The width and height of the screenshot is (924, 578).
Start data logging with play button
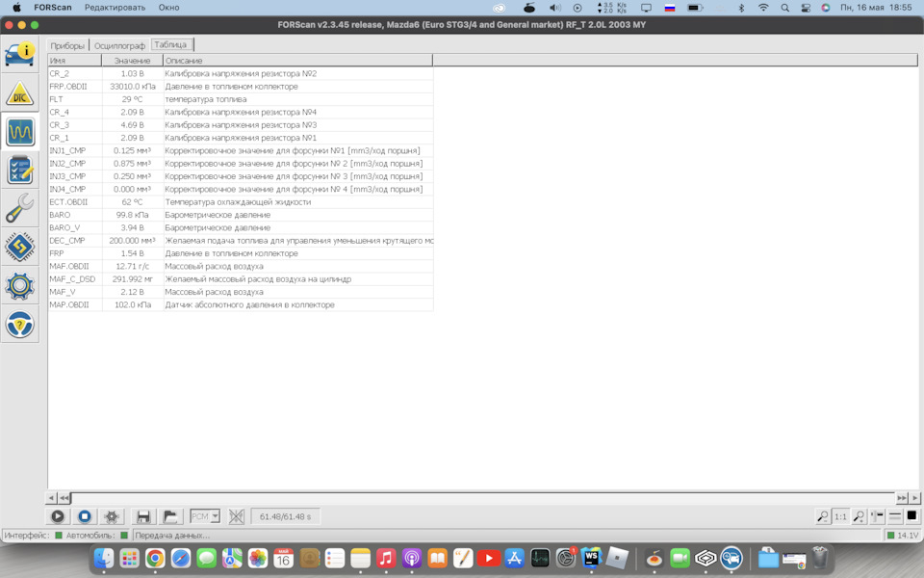(x=57, y=516)
